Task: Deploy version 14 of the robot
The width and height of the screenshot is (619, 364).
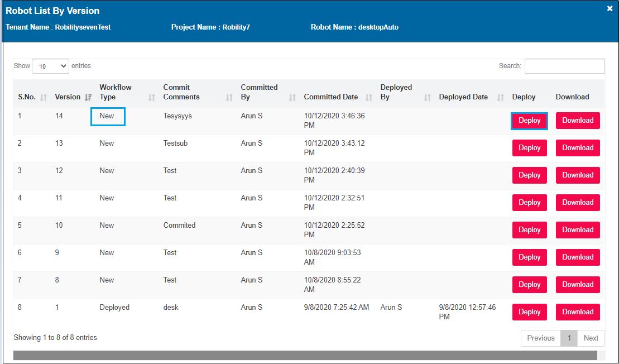Action: click(x=529, y=121)
